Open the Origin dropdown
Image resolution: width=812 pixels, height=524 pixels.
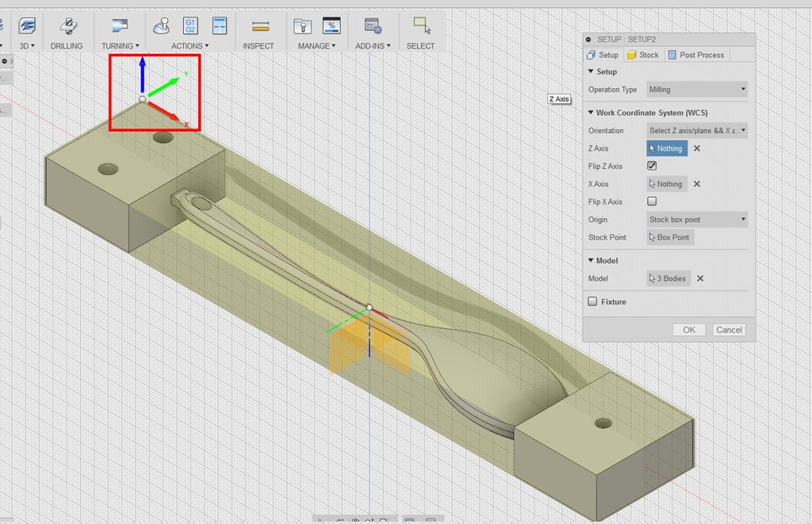pyautogui.click(x=697, y=220)
